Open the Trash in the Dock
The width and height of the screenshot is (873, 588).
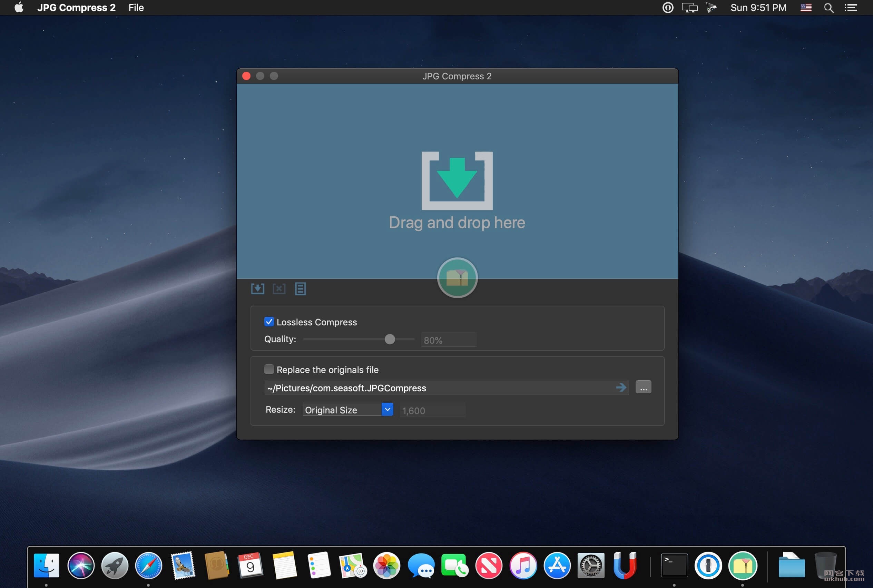[825, 565]
